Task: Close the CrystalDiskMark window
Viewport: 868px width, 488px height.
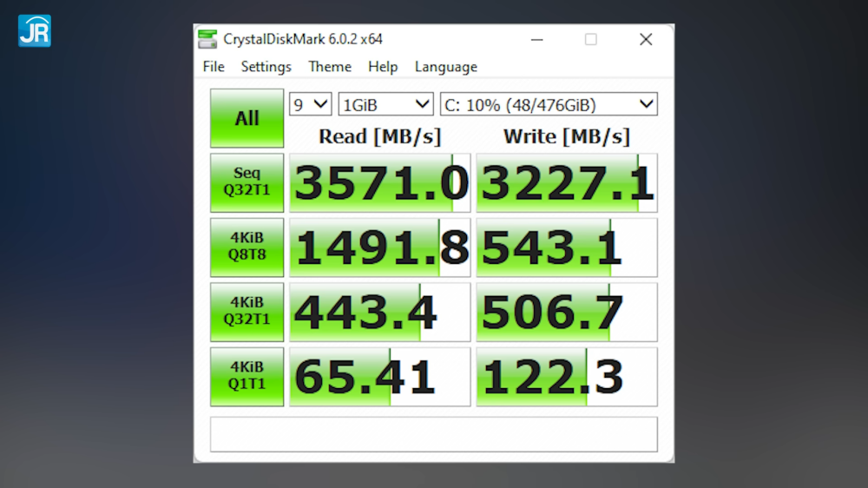Action: coord(645,39)
